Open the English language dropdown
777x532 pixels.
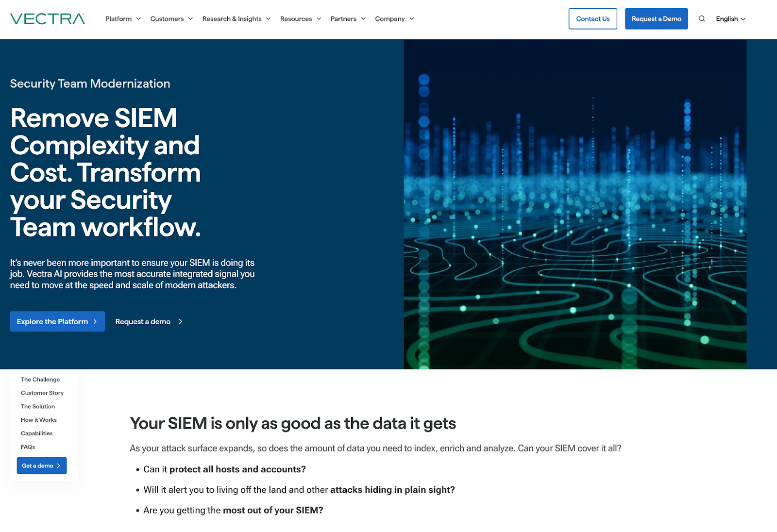[730, 19]
